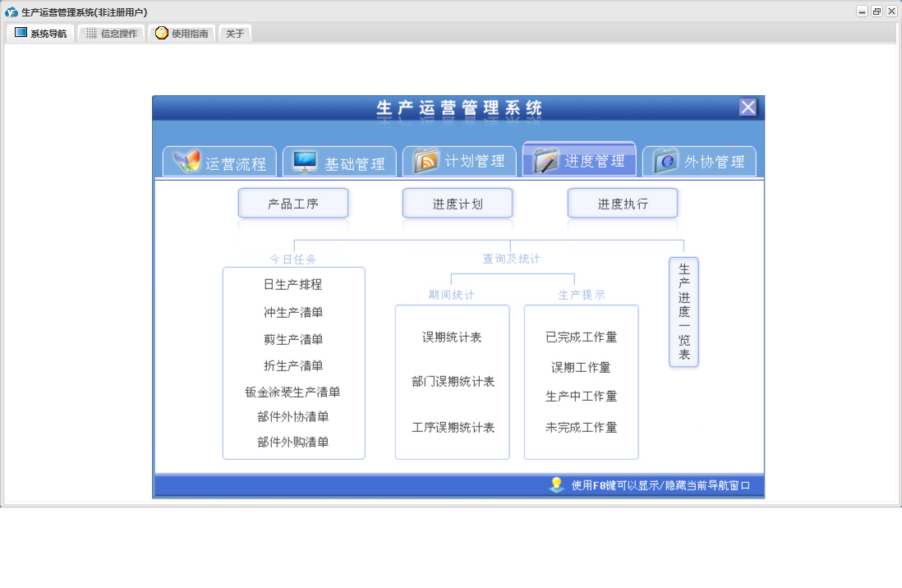This screenshot has height=588, width=902.
Task: Close the navigation panel with X
Action: point(748,108)
